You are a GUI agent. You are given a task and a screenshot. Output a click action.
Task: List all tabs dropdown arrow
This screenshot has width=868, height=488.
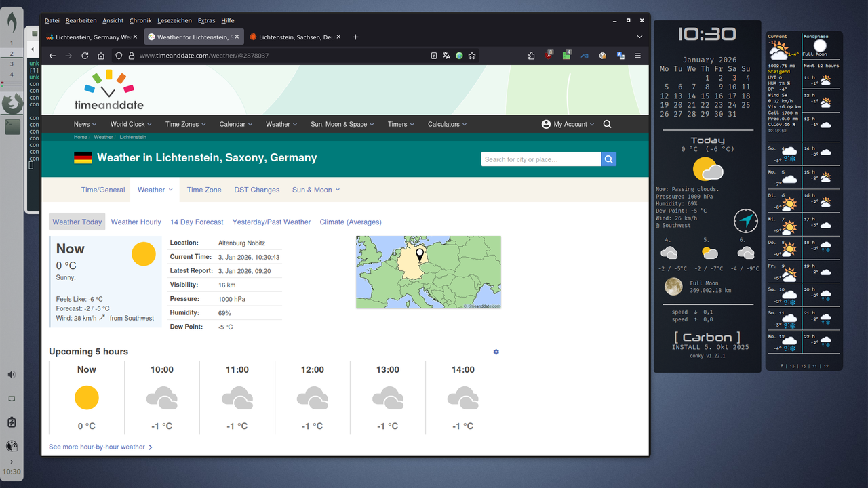(639, 37)
